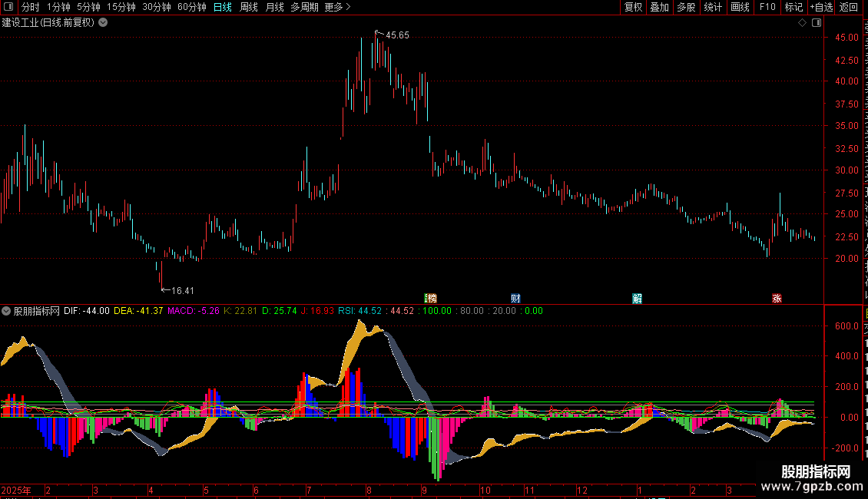Select the 日线 daily tab
The image size is (868, 499).
coord(223,7)
